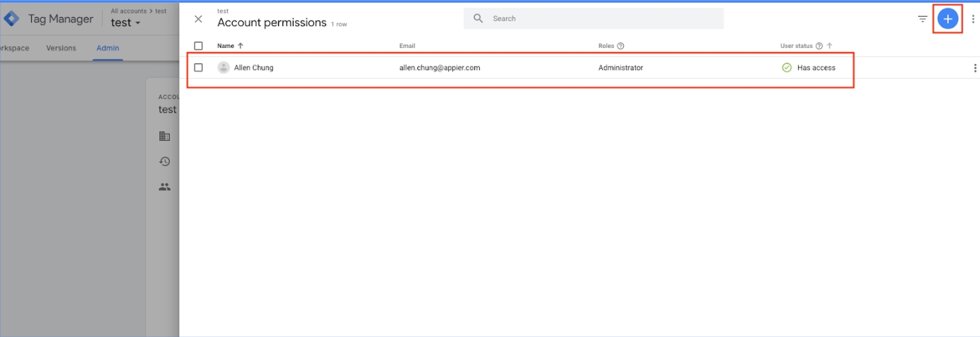Sort by the User status column arrow

830,46
